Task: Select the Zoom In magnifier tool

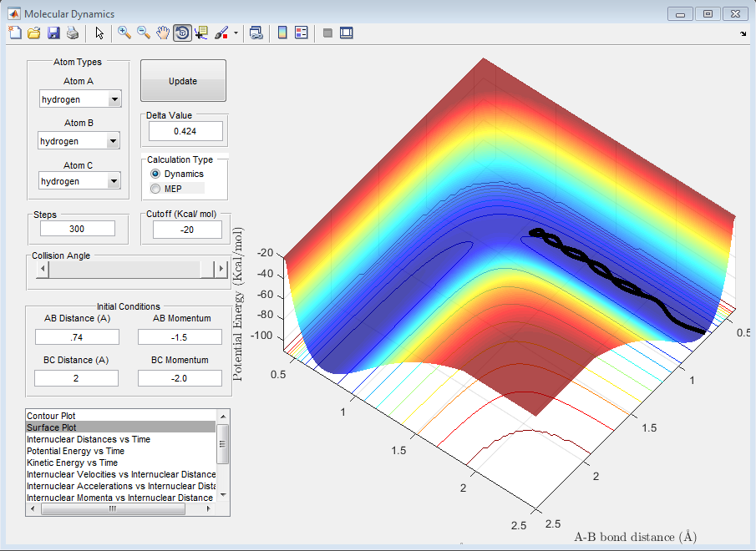Action: pos(124,33)
